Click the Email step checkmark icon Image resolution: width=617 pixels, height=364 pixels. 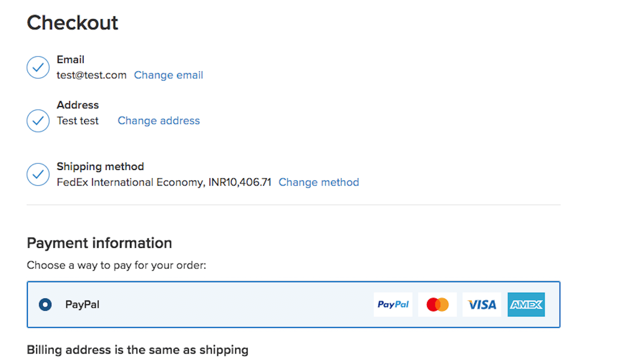click(x=38, y=67)
